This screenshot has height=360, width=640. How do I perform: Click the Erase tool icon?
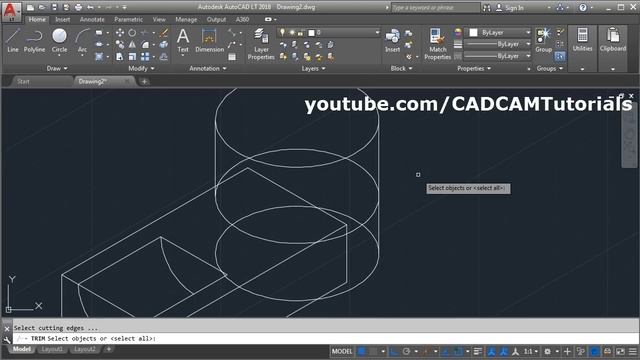(x=164, y=33)
